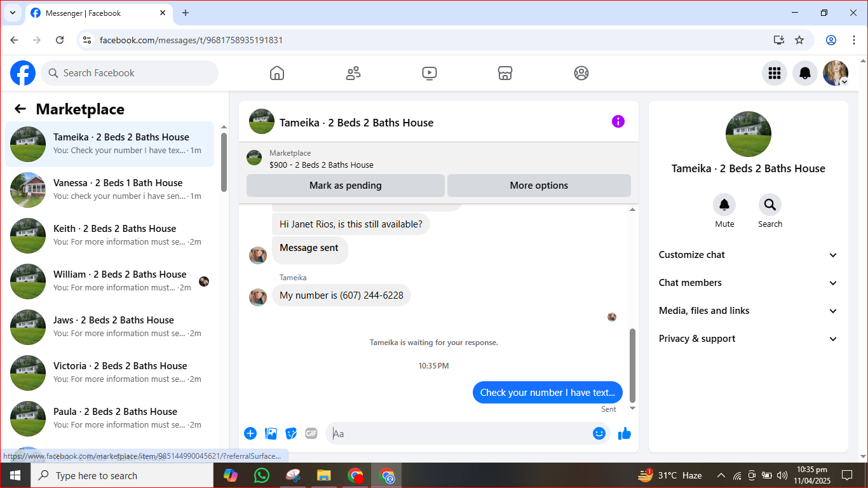Screen dimensions: 868x488
Task: Open Keith conversation
Action: point(110,236)
